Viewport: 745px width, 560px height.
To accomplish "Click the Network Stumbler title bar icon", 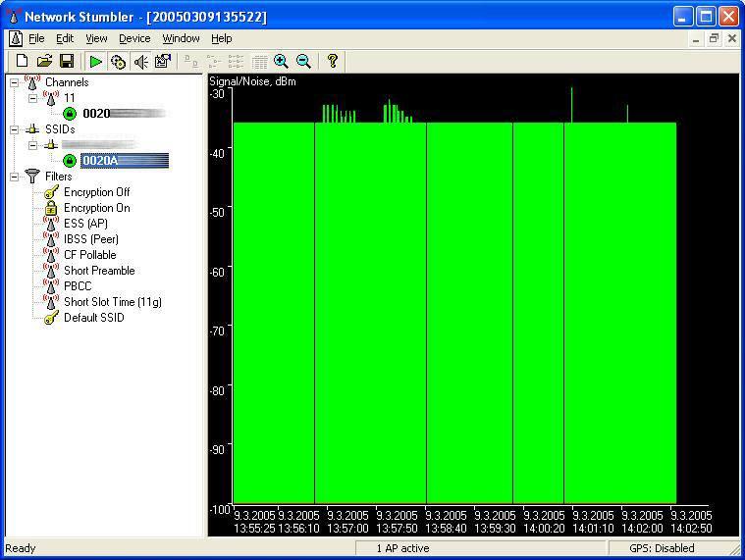I will click(15, 17).
